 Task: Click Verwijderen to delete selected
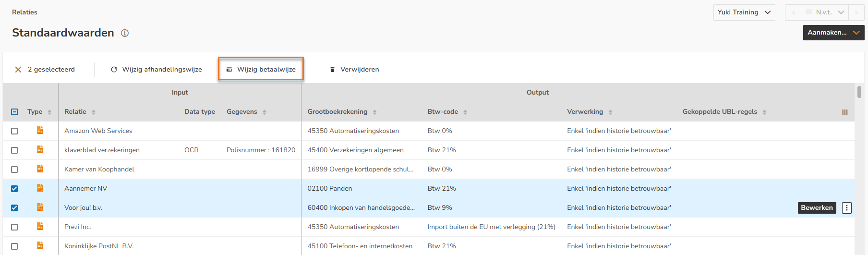point(354,70)
